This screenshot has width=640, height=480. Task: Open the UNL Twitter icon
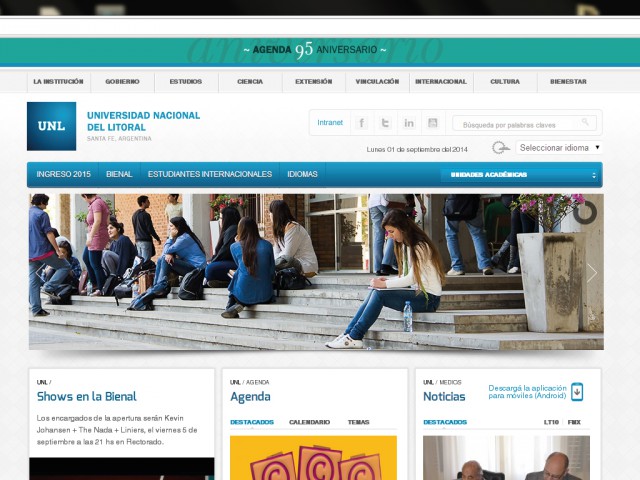point(385,123)
